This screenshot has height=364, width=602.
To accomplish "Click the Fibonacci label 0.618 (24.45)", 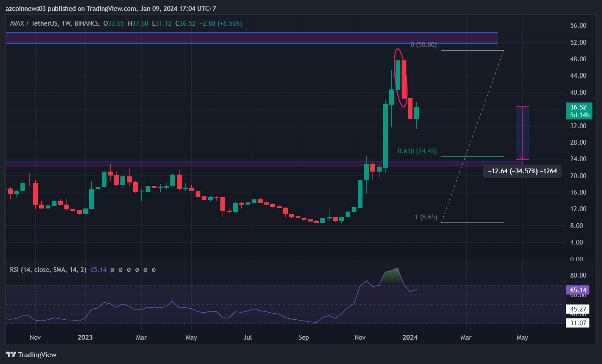I will 417,151.
